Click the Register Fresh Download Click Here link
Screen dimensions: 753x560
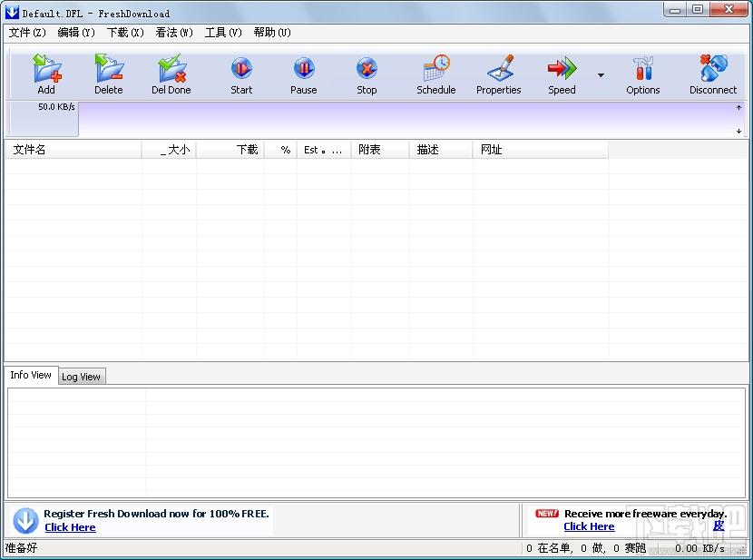coord(70,527)
